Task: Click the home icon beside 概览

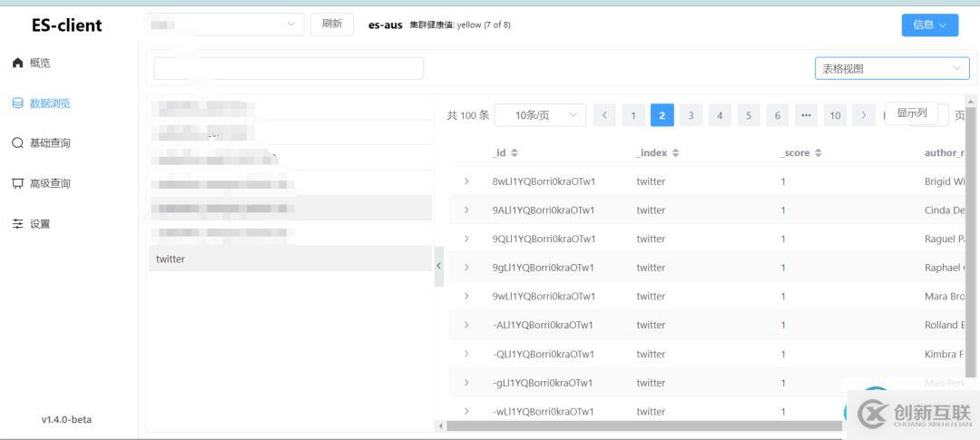Action: coord(17,63)
